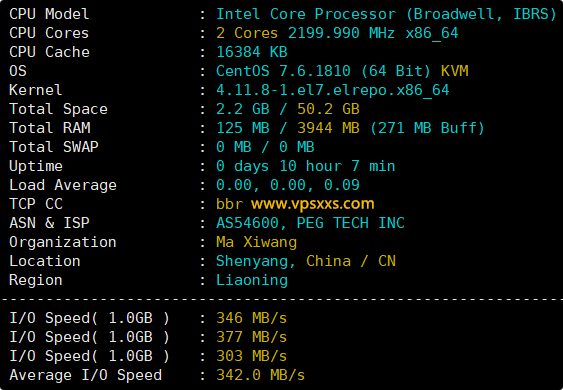The height and width of the screenshot is (390, 563).
Task: Click the CPU Cores label
Action: point(49,33)
